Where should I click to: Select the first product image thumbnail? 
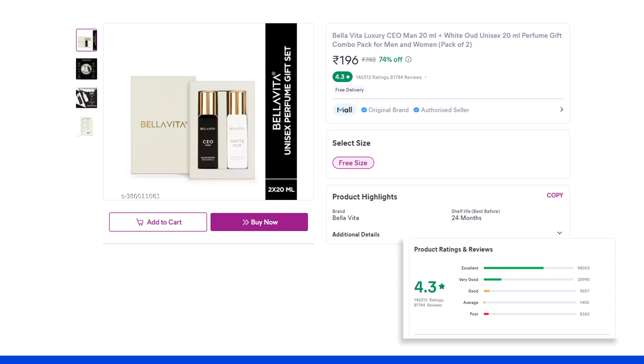(x=86, y=40)
